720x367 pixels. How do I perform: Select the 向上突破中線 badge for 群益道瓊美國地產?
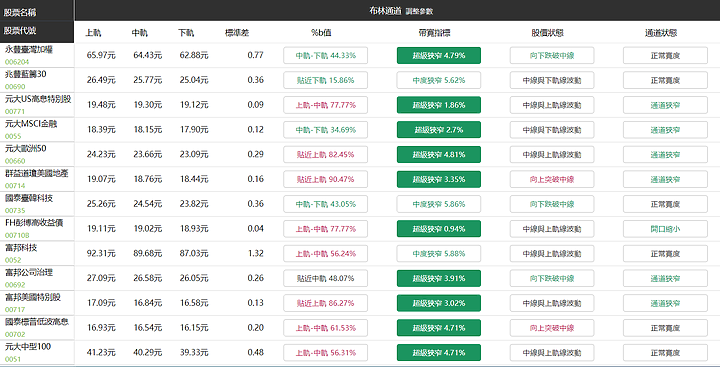(552, 180)
